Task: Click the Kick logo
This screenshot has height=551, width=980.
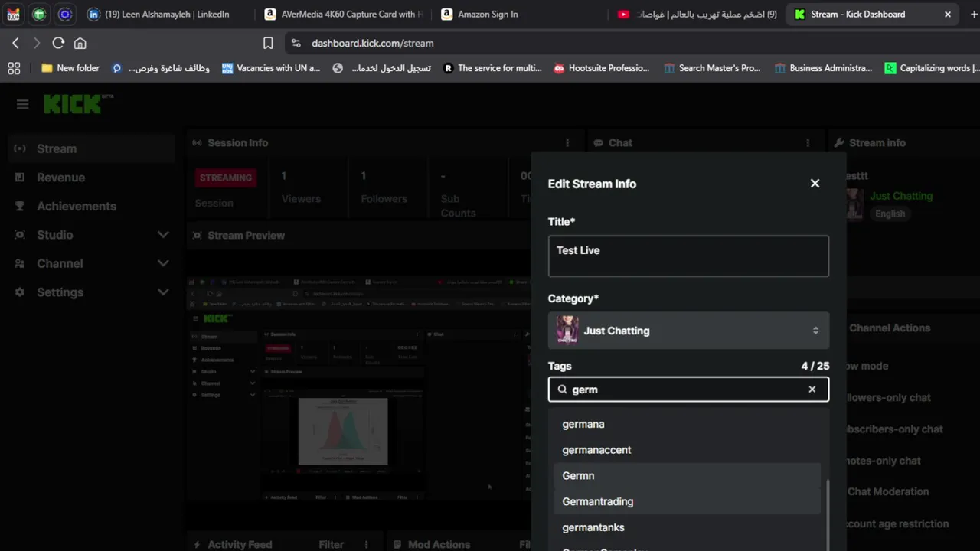Action: 78,104
